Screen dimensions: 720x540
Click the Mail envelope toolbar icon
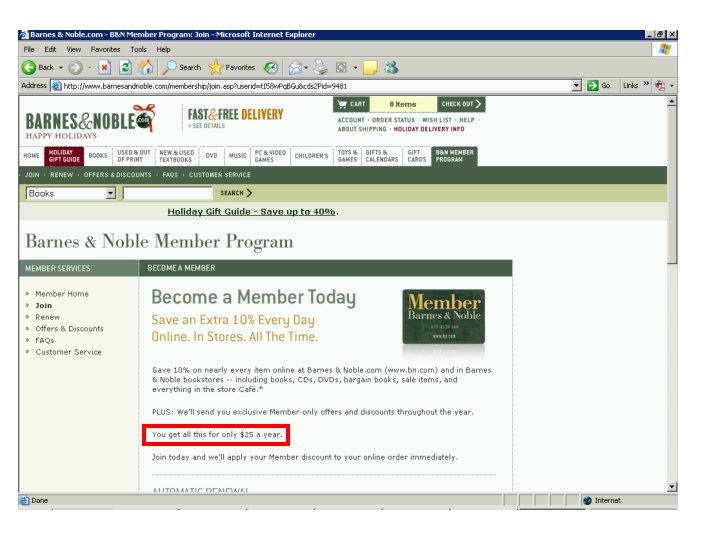point(295,68)
